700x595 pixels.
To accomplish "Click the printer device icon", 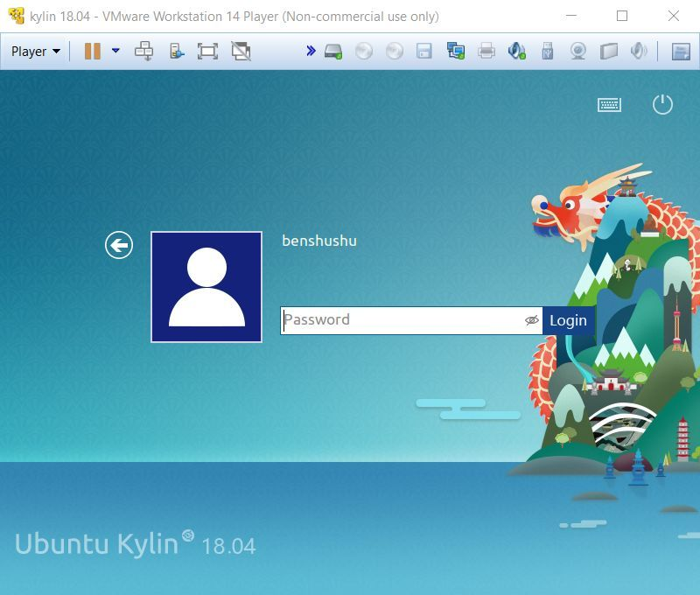I will pos(486,51).
